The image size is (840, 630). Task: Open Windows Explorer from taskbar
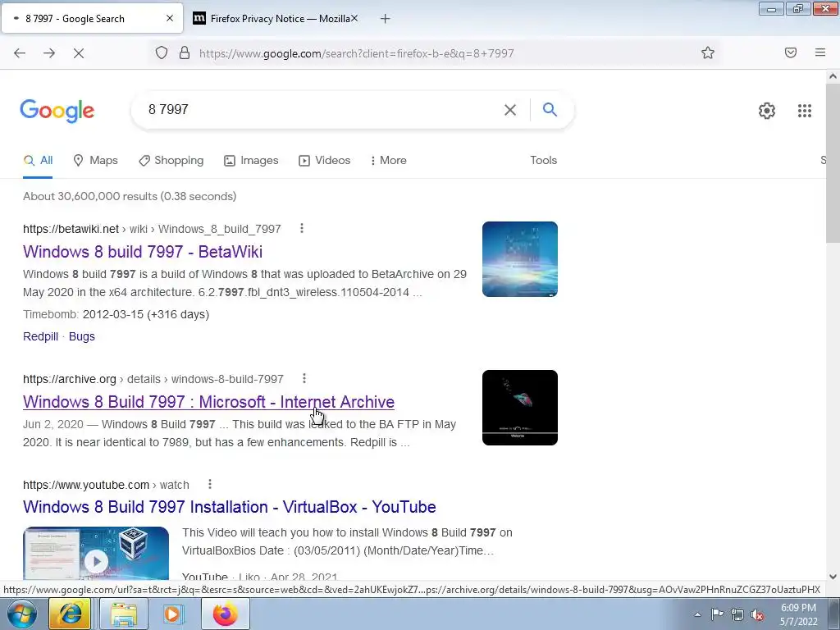[x=124, y=614]
